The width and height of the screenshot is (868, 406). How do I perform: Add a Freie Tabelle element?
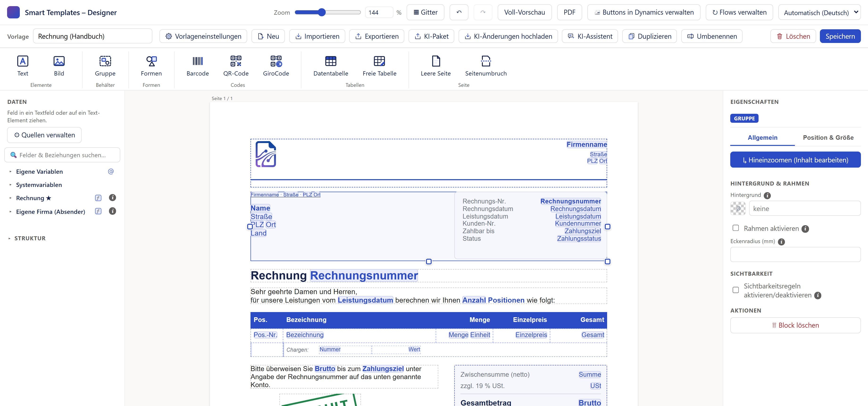(x=380, y=66)
